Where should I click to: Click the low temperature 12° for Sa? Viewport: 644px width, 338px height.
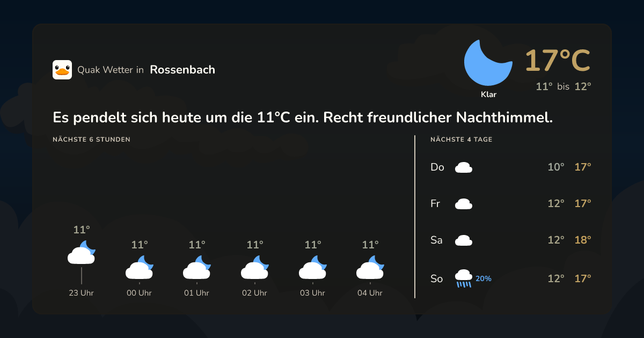pos(556,240)
